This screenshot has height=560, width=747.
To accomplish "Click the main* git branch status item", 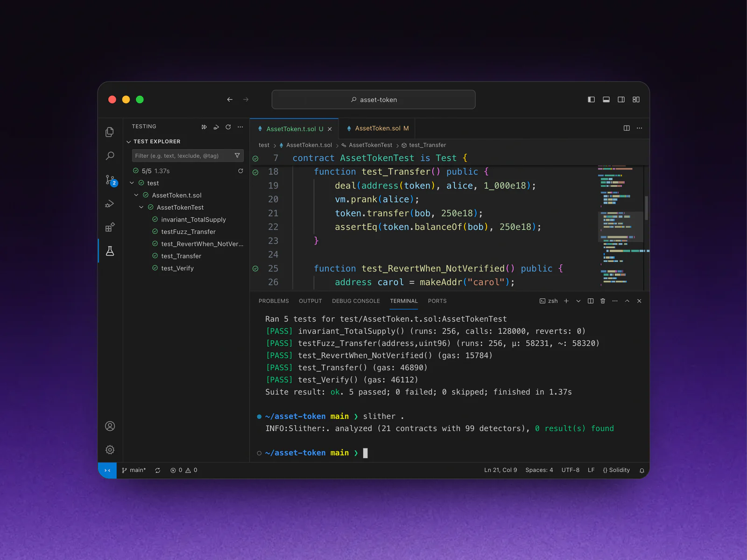I will [x=134, y=470].
